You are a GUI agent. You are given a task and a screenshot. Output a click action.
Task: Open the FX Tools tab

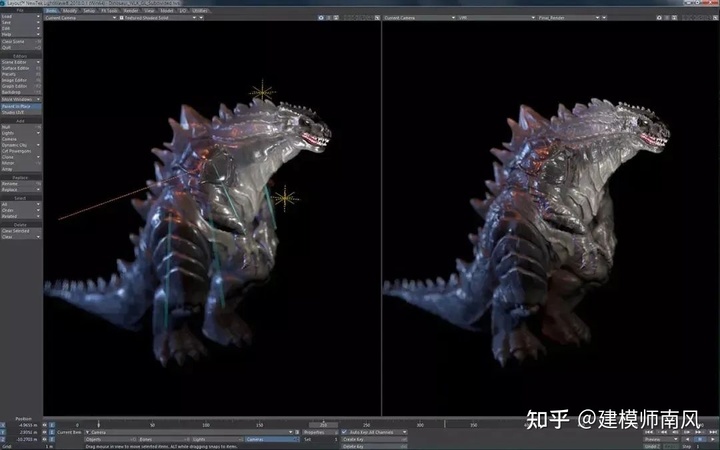pos(110,11)
